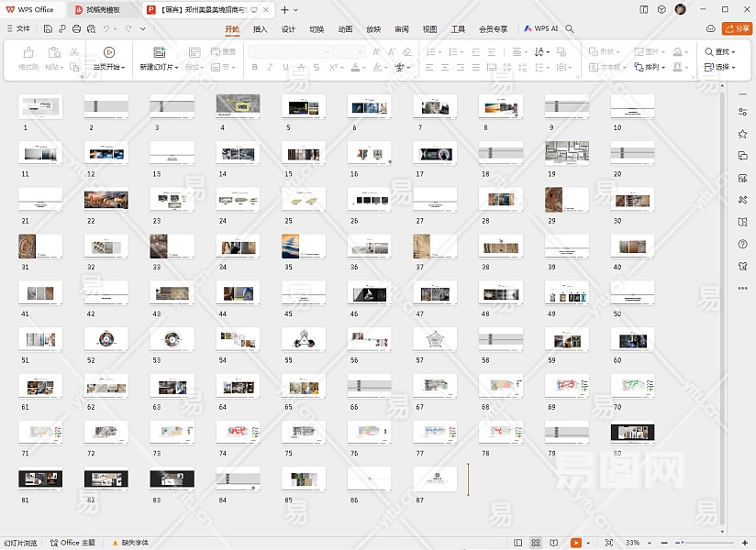This screenshot has width=756, height=550.
Task: Open the Insert ribbon tab
Action: click(261, 29)
